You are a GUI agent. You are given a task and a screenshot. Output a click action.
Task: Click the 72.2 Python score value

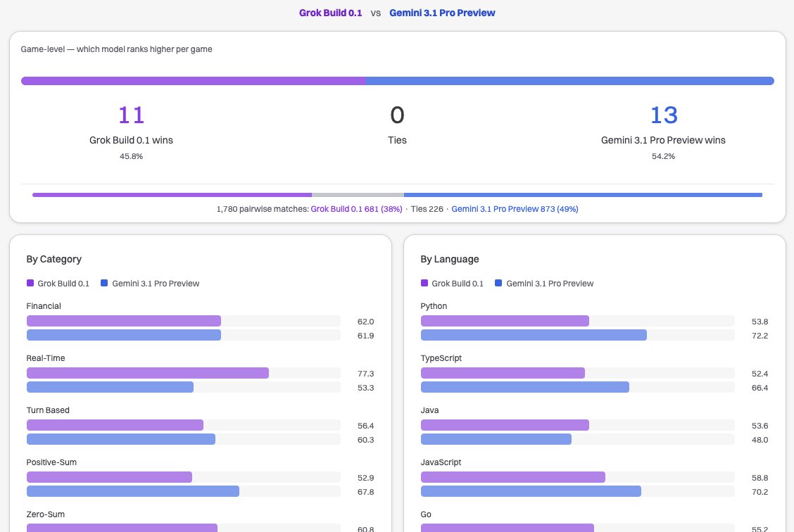coord(760,336)
